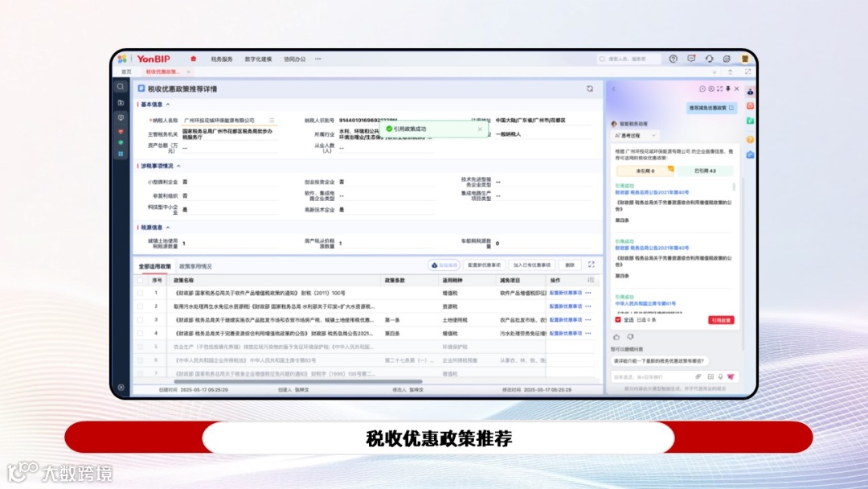The width and height of the screenshot is (868, 489).
Task: Open the orange question icon on right rail
Action: coord(750,140)
